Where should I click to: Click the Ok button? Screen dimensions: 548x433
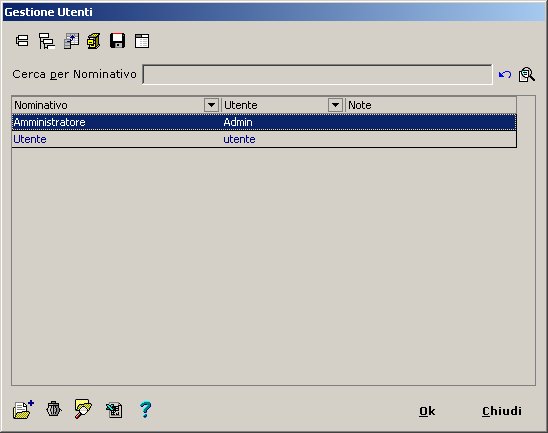(x=427, y=411)
